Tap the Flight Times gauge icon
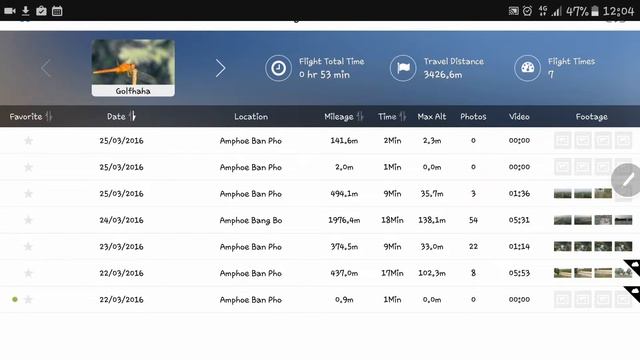Image resolution: width=640 pixels, height=360 pixels. coord(527,68)
